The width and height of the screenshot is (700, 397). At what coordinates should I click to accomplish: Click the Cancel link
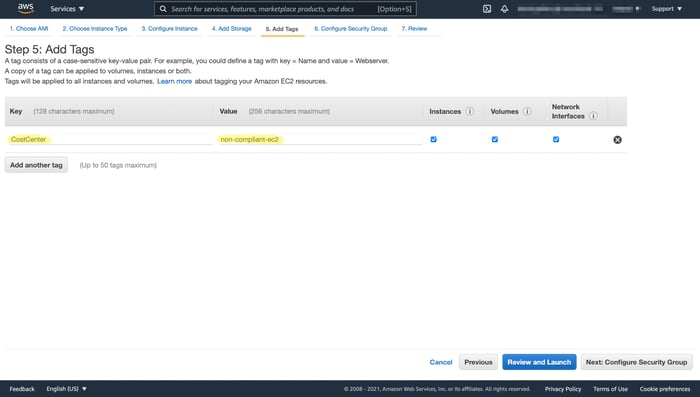[x=441, y=362]
